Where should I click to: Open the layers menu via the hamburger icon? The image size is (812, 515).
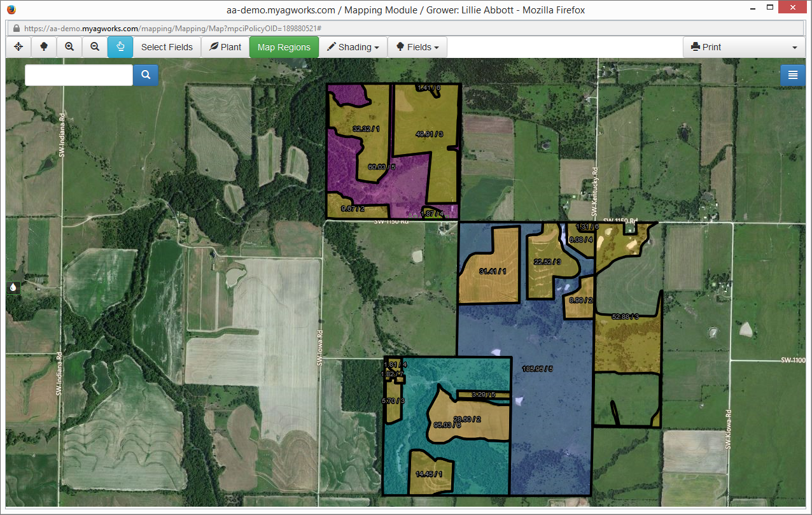tap(792, 74)
